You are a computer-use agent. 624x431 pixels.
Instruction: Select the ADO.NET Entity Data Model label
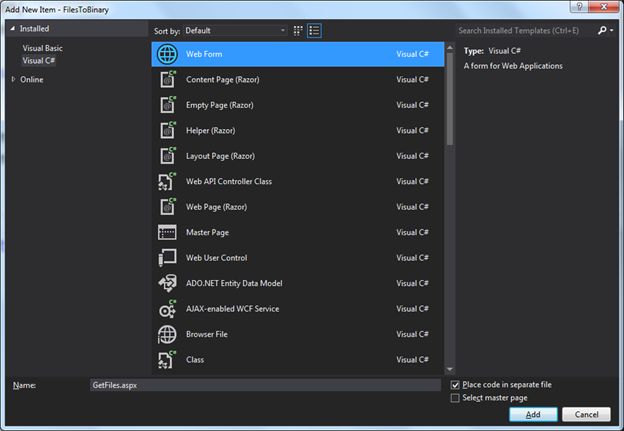pos(234,283)
